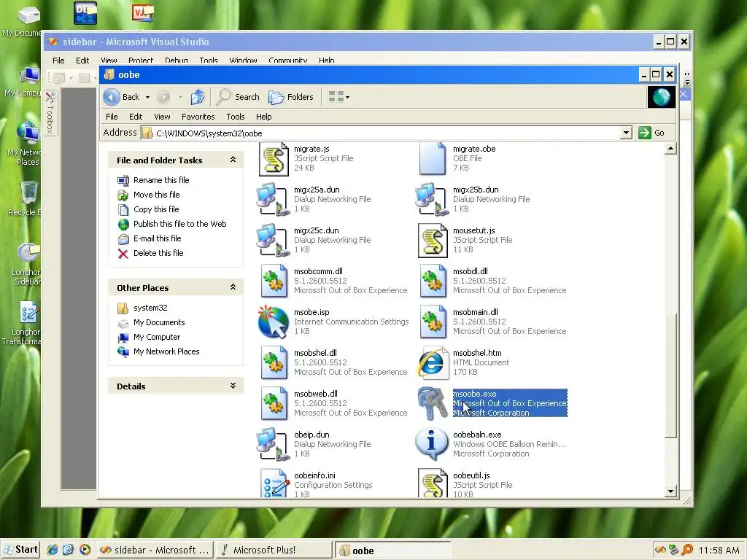Select the migrate.js script file icon
The width and height of the screenshot is (747, 560).
tap(274, 159)
